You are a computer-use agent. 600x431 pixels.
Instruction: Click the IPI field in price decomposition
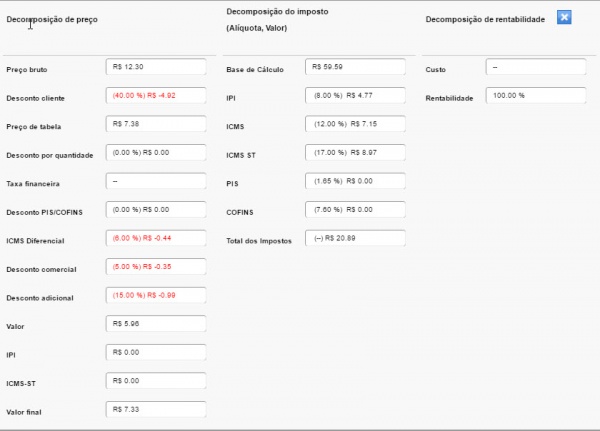click(x=156, y=353)
